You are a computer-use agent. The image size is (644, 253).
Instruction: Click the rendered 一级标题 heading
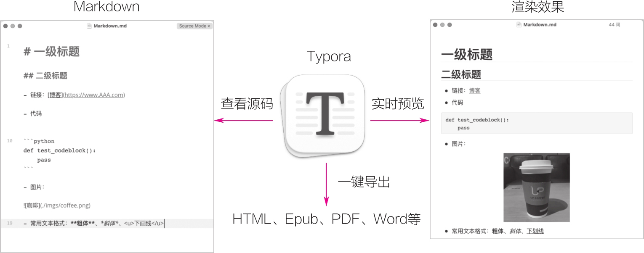tap(467, 54)
